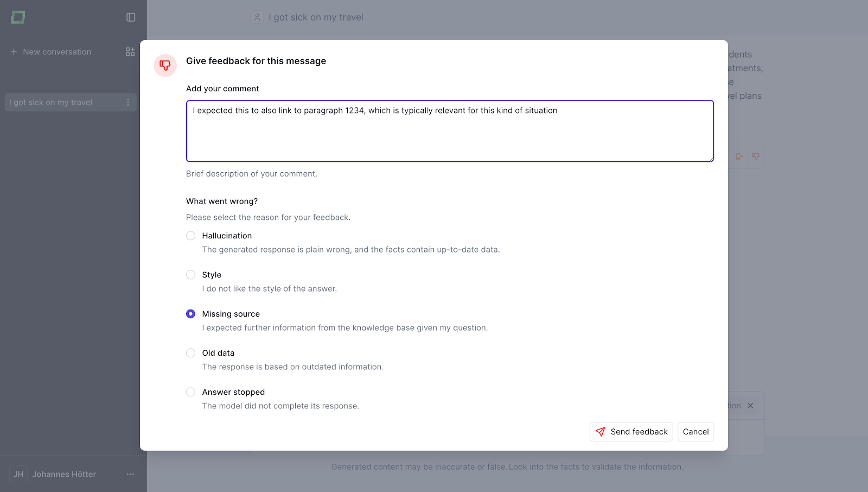The image size is (868, 492).
Task: Select Old data as reason
Action: tap(190, 353)
